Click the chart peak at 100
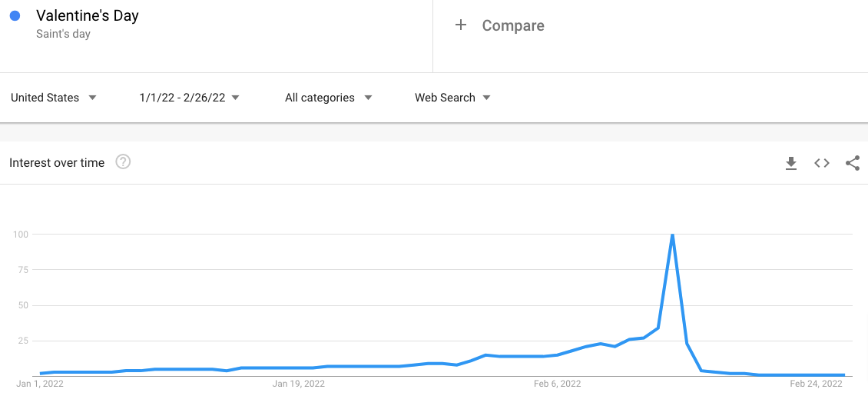 click(x=673, y=235)
